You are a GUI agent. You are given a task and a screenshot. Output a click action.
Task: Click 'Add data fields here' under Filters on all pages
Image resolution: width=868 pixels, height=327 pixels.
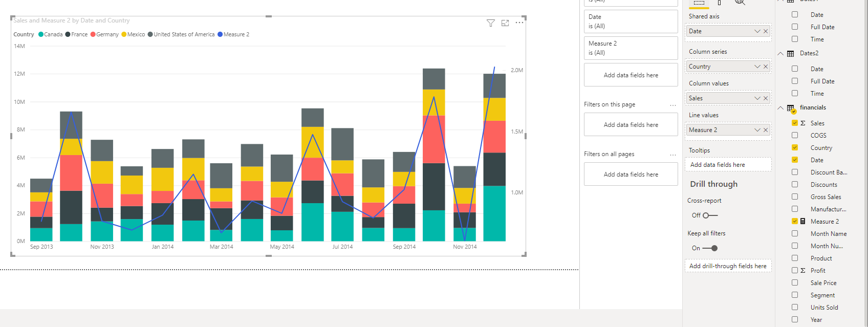(631, 174)
